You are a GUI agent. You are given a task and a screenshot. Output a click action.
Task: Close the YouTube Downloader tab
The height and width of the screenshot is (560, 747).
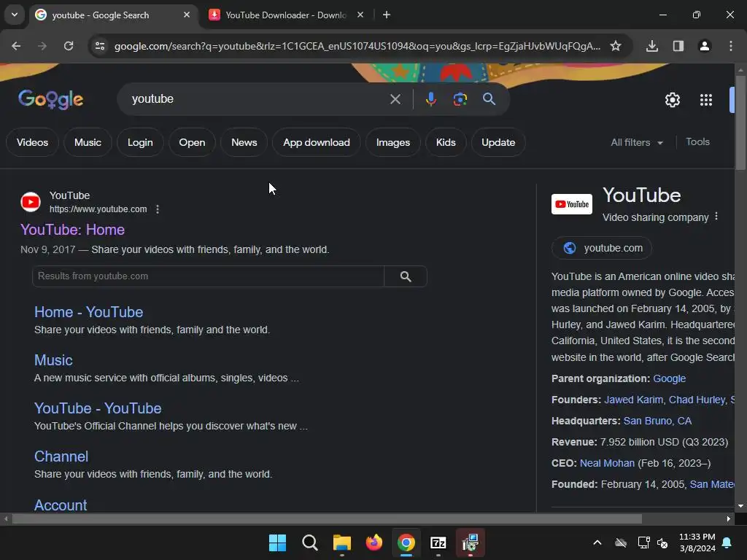tap(360, 15)
